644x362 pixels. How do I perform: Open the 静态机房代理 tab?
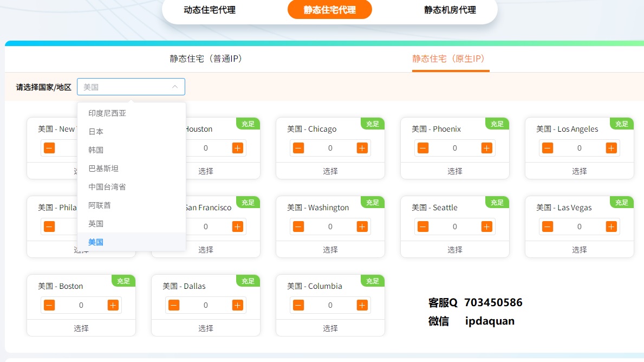(x=450, y=10)
